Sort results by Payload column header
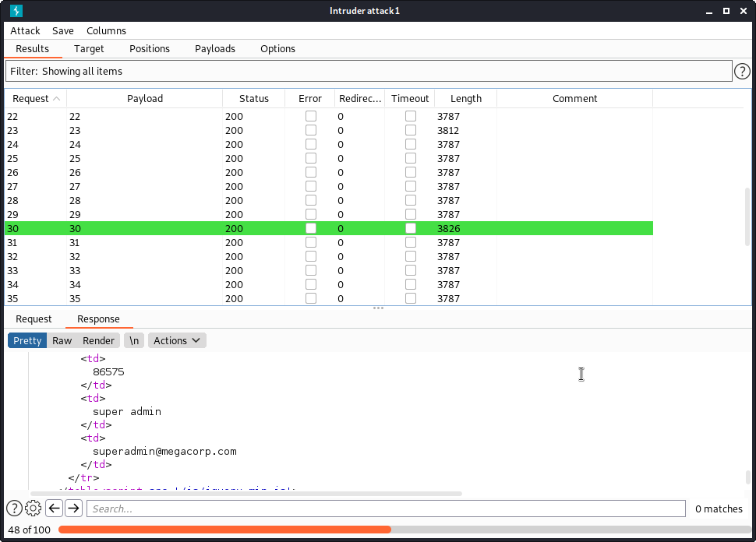This screenshot has height=542, width=756. coord(145,99)
